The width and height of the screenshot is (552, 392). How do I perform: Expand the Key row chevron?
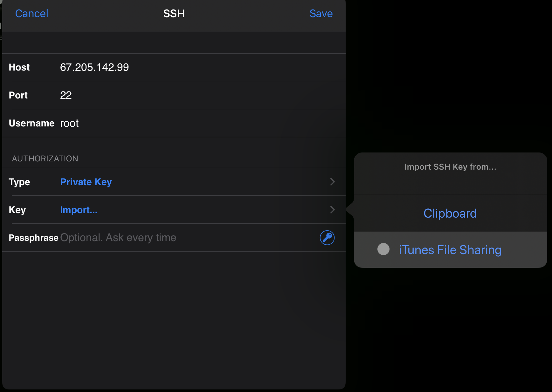coord(332,210)
